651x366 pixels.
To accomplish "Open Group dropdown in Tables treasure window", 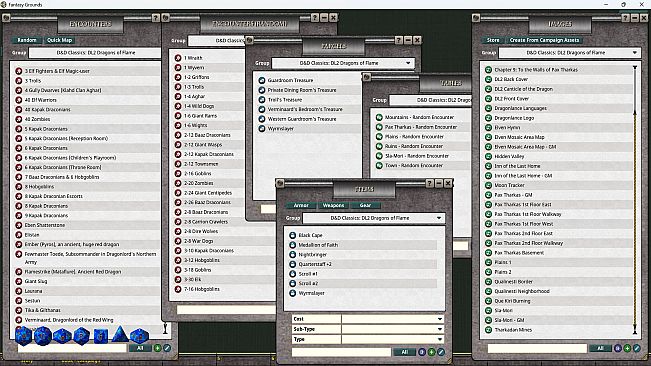I will (408, 63).
